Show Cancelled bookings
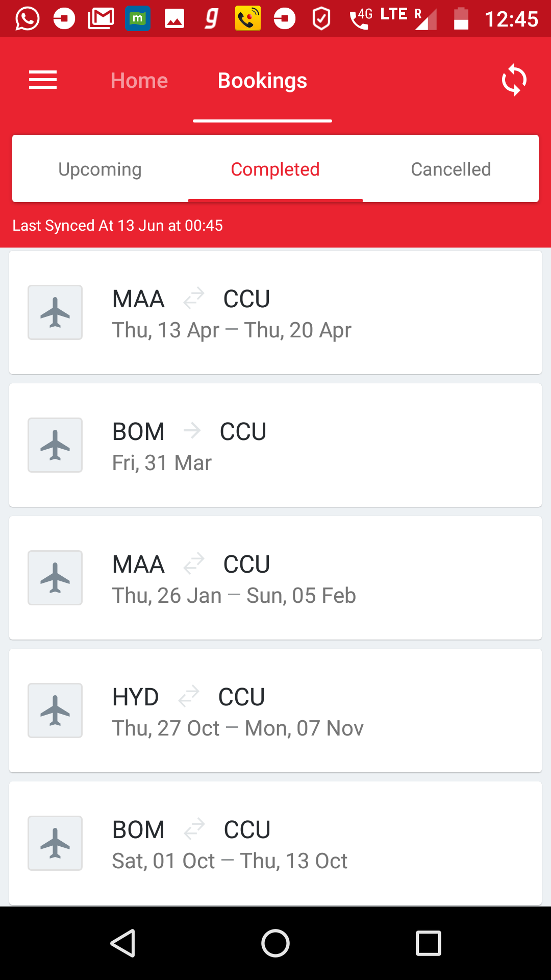 click(x=451, y=169)
